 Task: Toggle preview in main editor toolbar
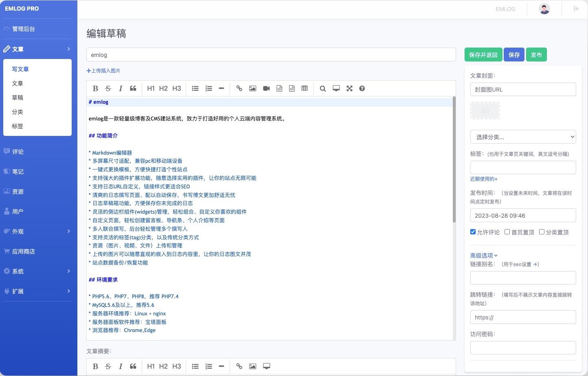click(336, 88)
